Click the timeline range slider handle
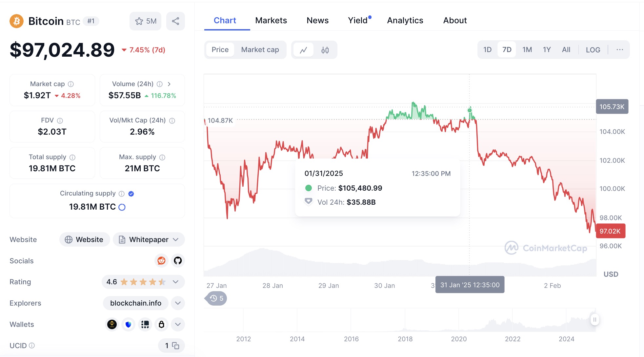Image resolution: width=644 pixels, height=357 pixels. click(595, 320)
